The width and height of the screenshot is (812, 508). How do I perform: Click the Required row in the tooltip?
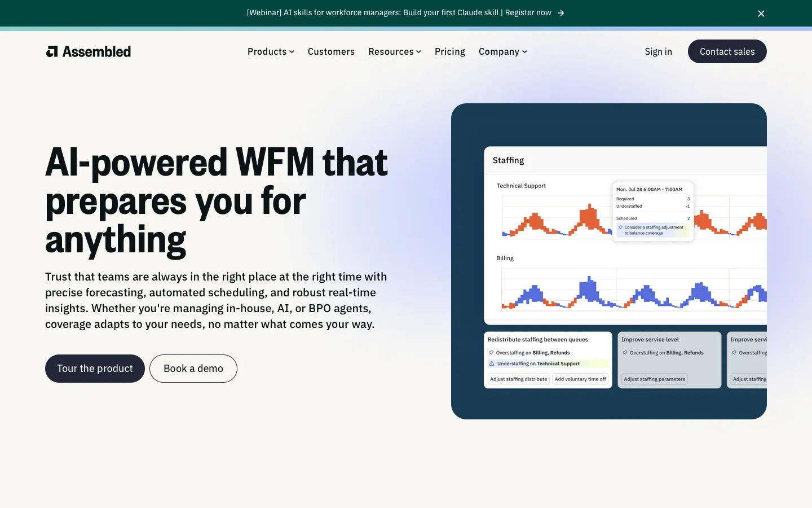(x=652, y=199)
